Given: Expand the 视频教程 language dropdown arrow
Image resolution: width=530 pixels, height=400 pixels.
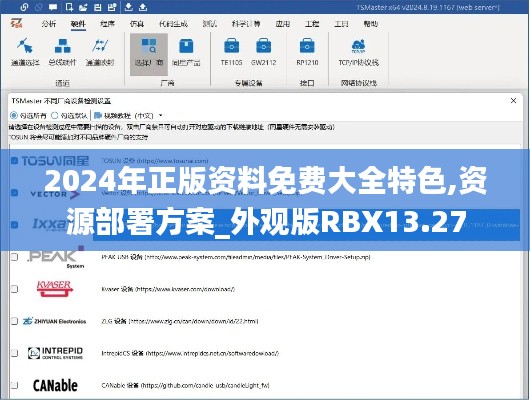Looking at the screenshot, I should click(x=161, y=116).
